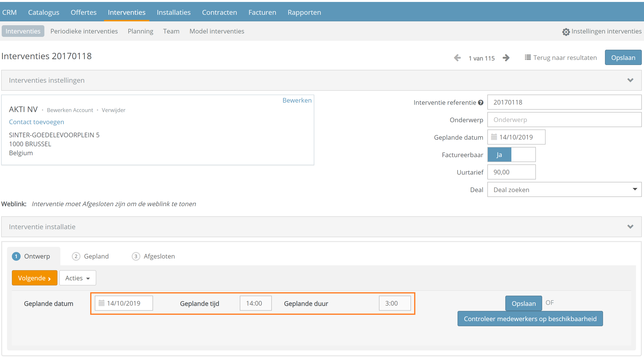644x357 pixels.
Task: Click the Contact toevoegen link
Action: [37, 122]
